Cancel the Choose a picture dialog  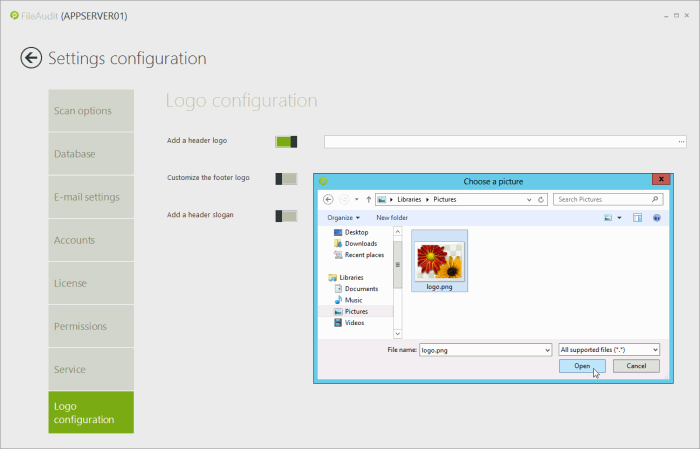pos(636,366)
